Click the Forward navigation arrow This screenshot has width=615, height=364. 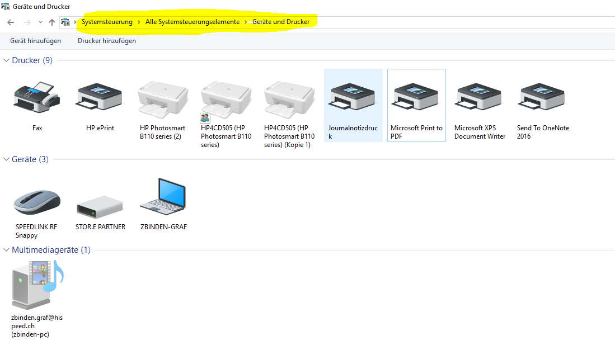27,22
